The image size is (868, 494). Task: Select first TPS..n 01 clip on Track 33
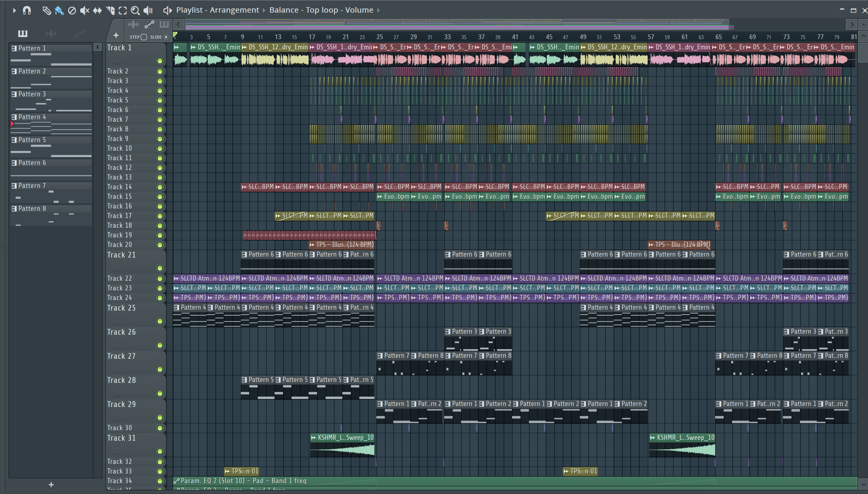[241, 471]
